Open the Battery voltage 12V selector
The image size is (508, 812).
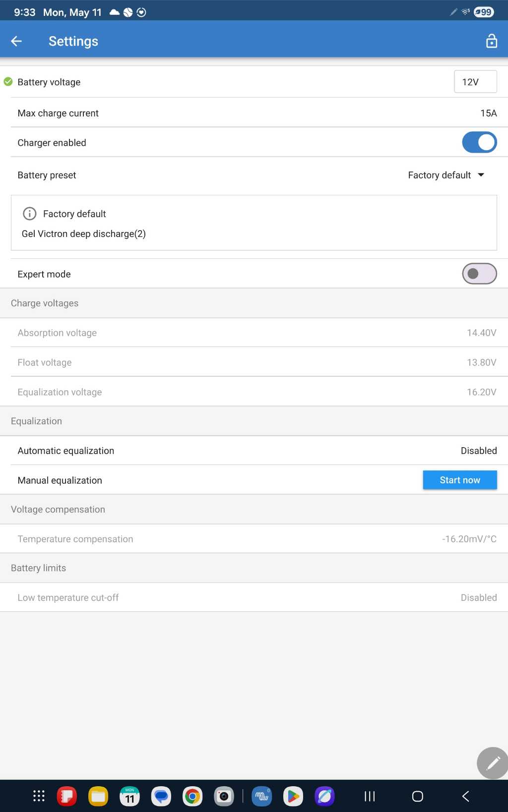[475, 82]
